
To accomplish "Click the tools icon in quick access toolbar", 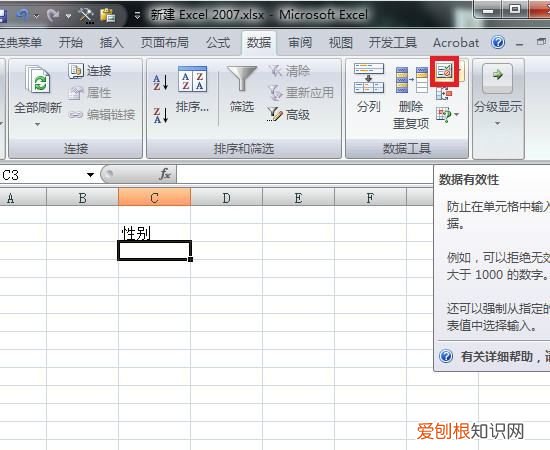I will [86, 15].
